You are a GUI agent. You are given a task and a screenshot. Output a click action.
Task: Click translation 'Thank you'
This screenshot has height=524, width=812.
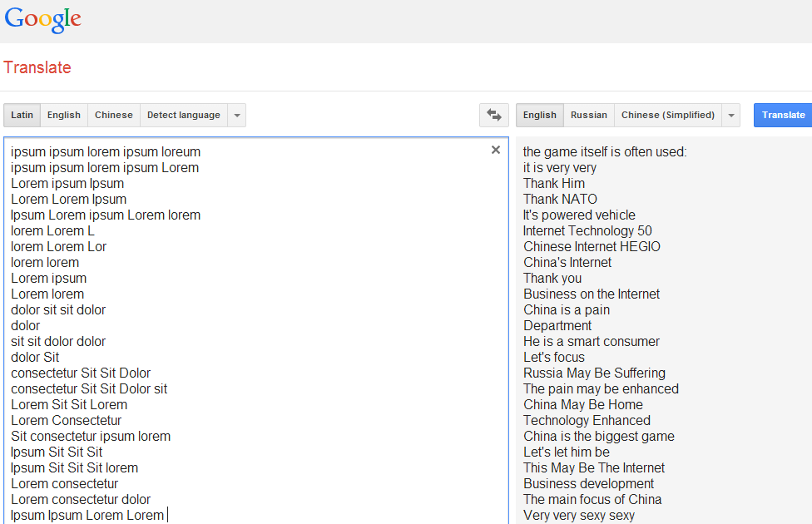pyautogui.click(x=552, y=278)
